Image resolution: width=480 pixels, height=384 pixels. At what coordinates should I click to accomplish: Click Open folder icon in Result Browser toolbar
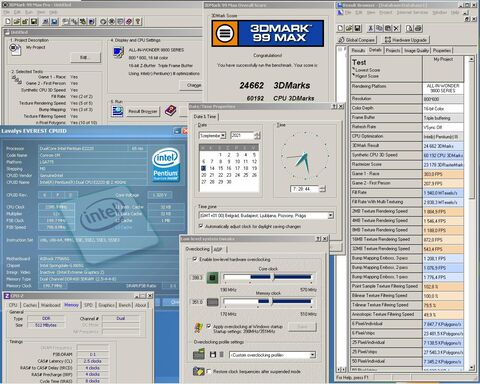(349, 28)
